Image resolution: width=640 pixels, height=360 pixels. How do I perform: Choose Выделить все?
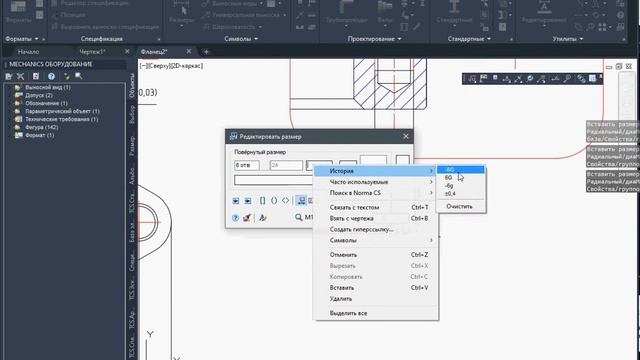[x=376, y=313]
